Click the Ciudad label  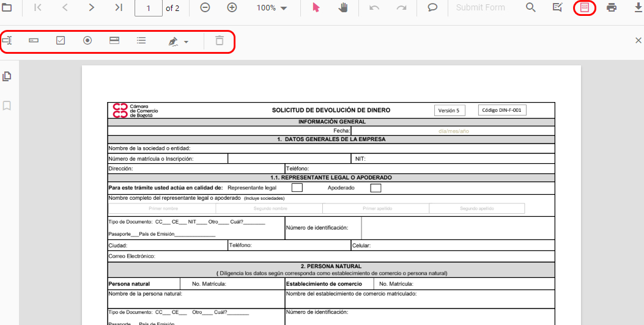click(x=118, y=246)
